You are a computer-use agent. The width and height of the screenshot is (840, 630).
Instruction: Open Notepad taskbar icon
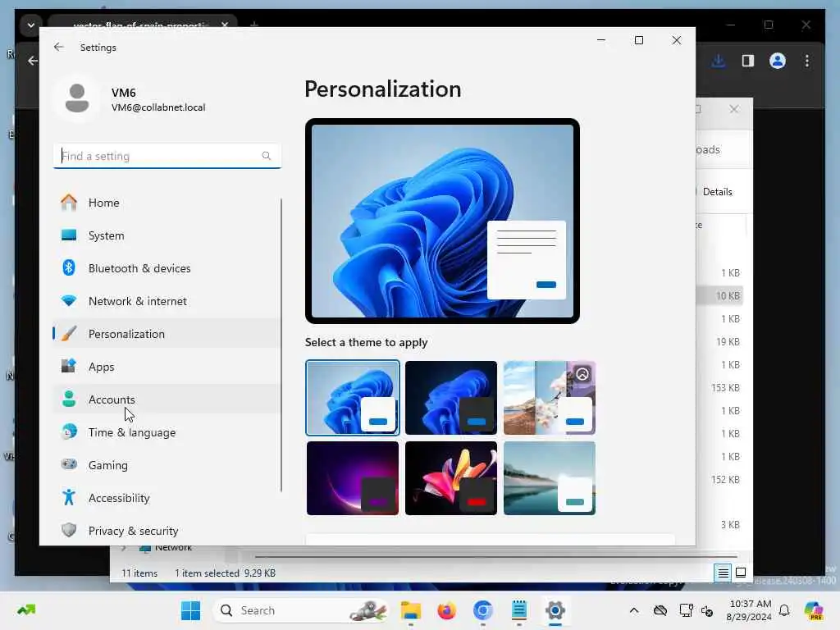(518, 610)
